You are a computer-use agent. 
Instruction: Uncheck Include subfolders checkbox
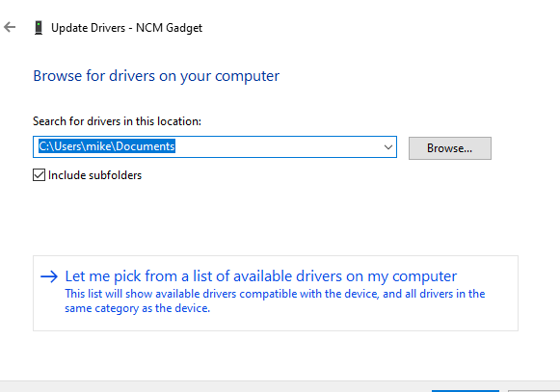click(39, 175)
